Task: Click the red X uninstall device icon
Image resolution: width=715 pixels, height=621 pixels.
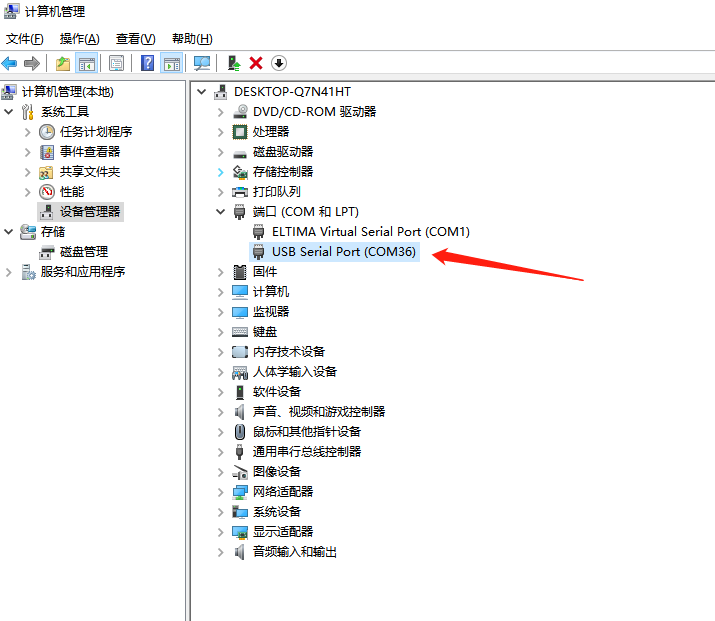Action: point(256,63)
